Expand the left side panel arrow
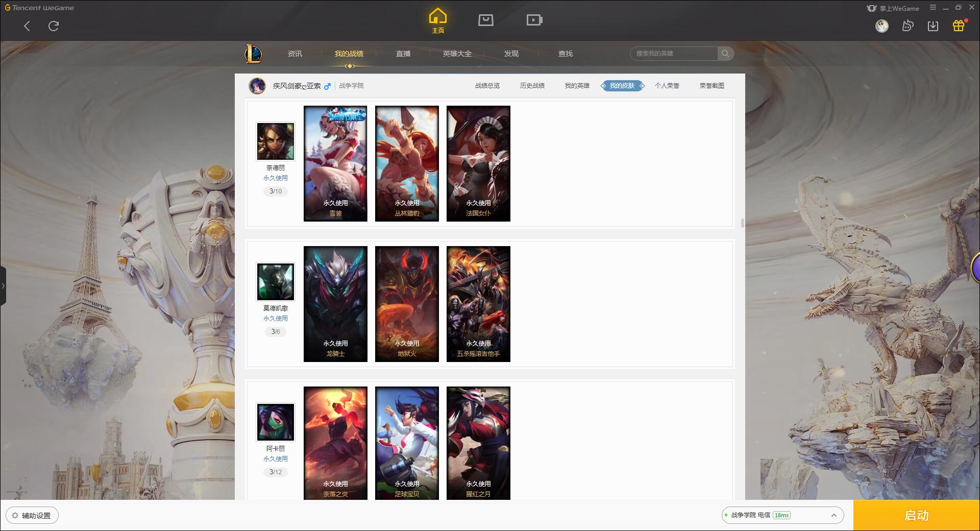The width and height of the screenshot is (980, 531). coord(3,286)
